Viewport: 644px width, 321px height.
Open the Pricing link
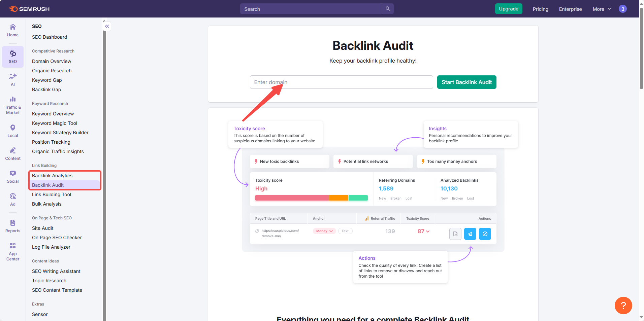click(540, 9)
